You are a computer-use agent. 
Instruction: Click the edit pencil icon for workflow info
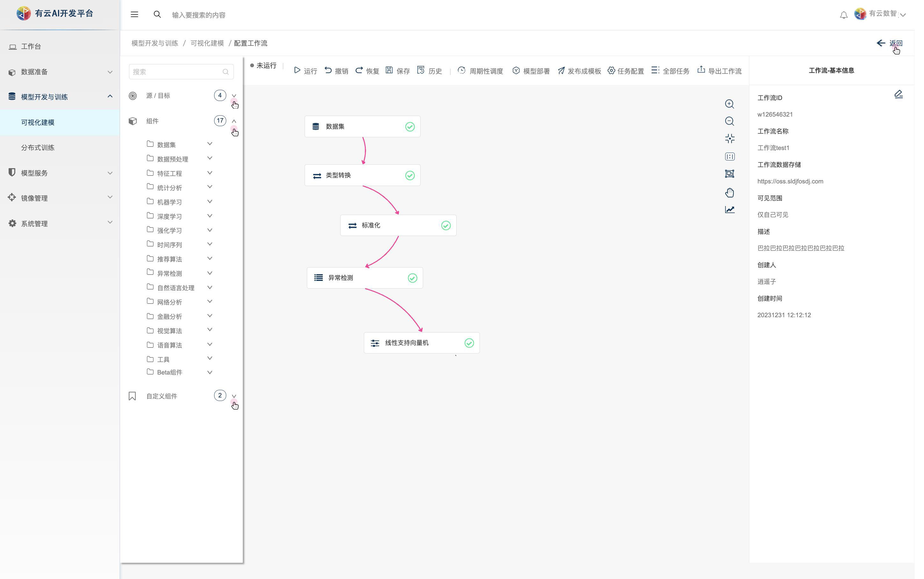(898, 94)
